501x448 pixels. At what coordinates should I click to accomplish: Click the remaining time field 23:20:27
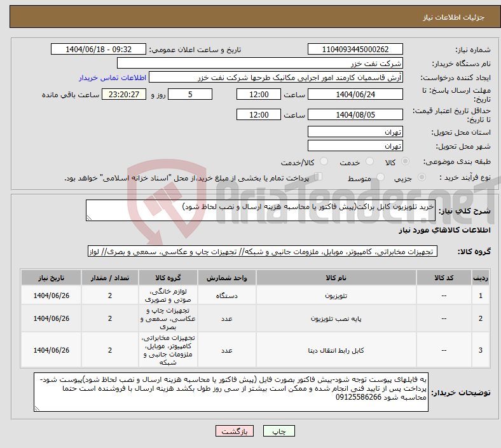(124, 95)
